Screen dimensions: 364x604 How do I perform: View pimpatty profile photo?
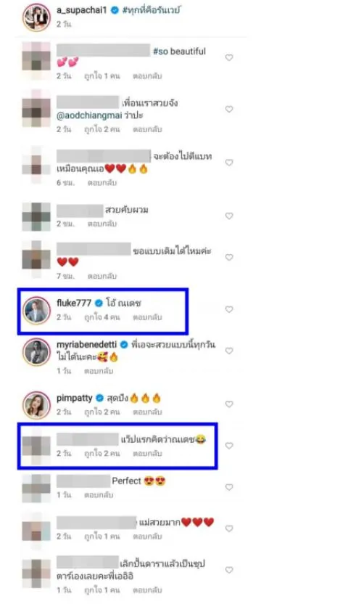click(x=36, y=405)
